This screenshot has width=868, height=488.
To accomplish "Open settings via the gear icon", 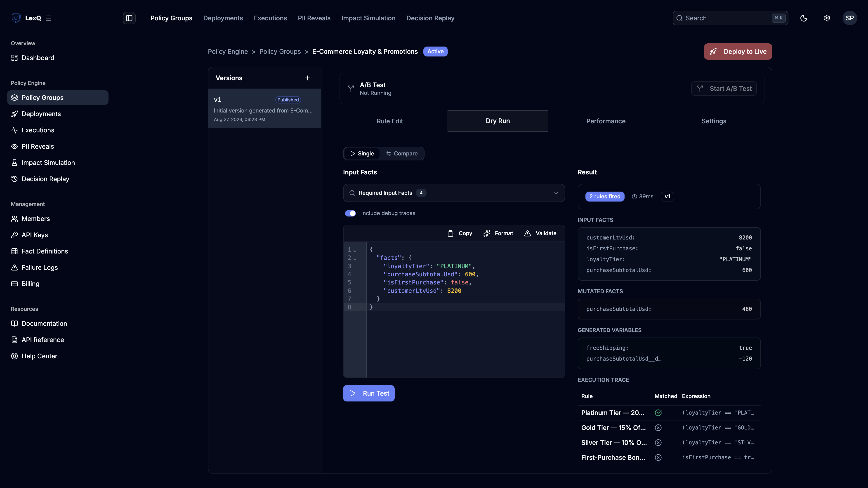I will click(827, 18).
